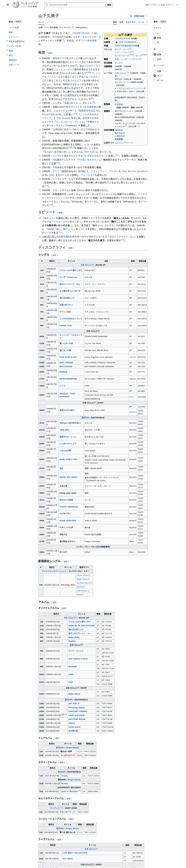This screenshot has width=186, height=868.
Task: Open the JOY FOR U album link
Action: point(74,704)
